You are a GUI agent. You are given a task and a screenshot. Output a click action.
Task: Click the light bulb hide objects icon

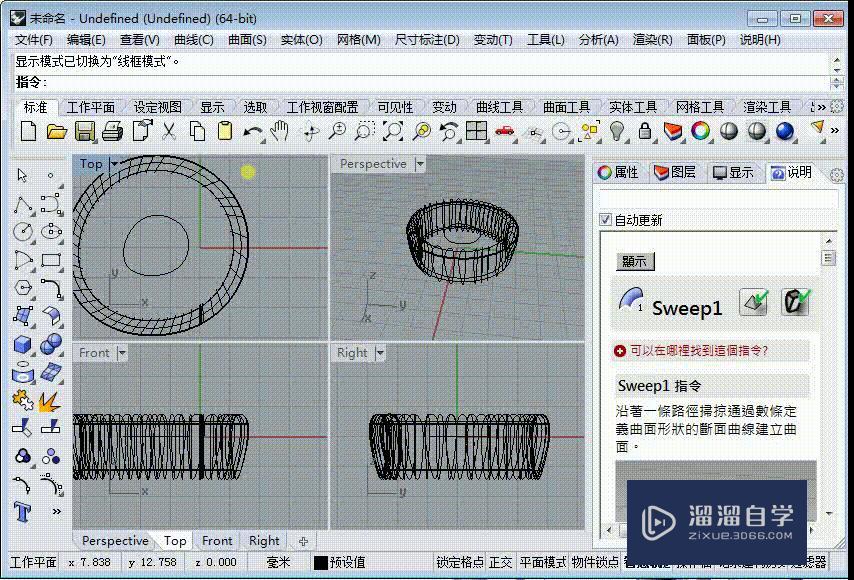pyautogui.click(x=616, y=131)
